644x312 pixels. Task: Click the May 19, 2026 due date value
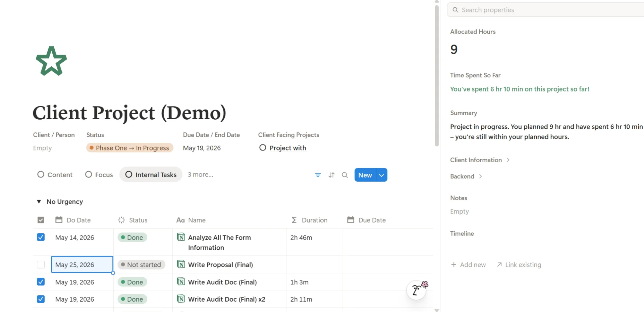pos(202,148)
